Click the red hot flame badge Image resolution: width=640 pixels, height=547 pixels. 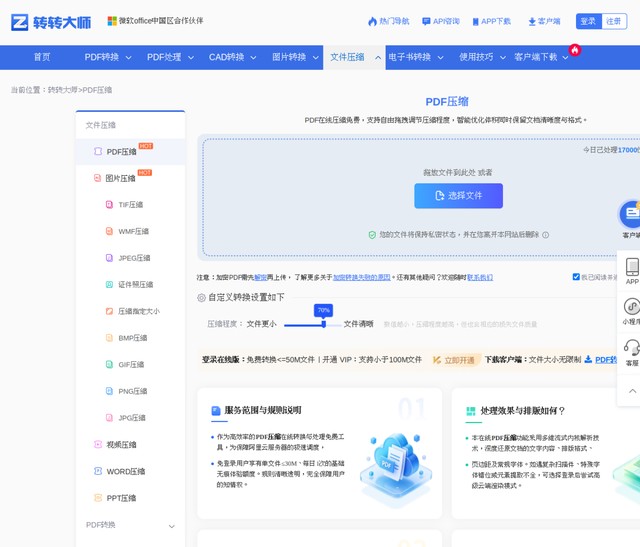pos(575,50)
